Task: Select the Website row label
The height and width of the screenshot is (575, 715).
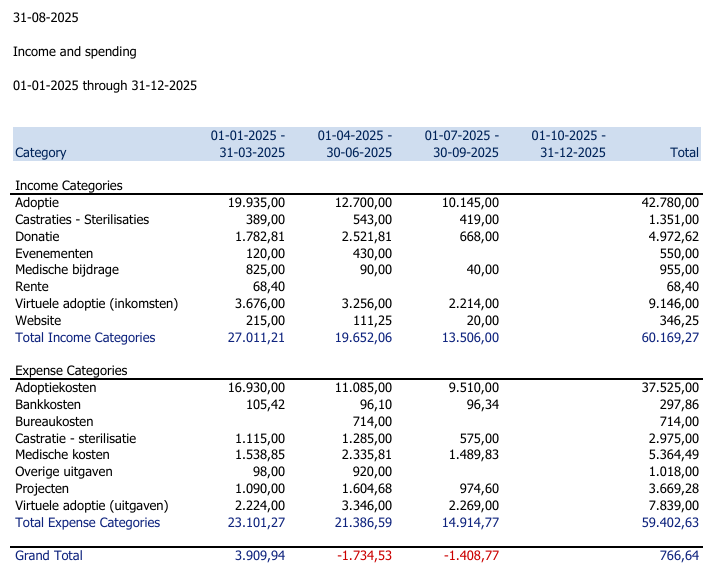Action: (38, 320)
